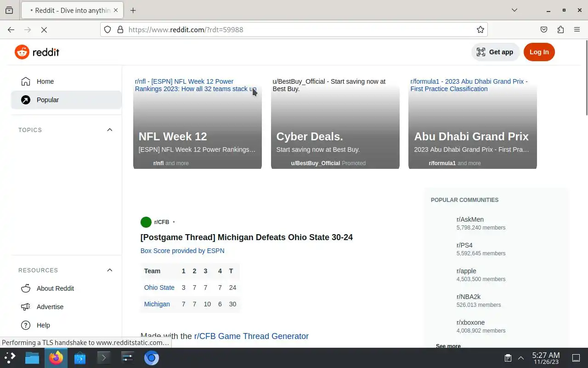This screenshot has height=368, width=588.
Task: Open Box Score provided by ESPN link
Action: [182, 251]
